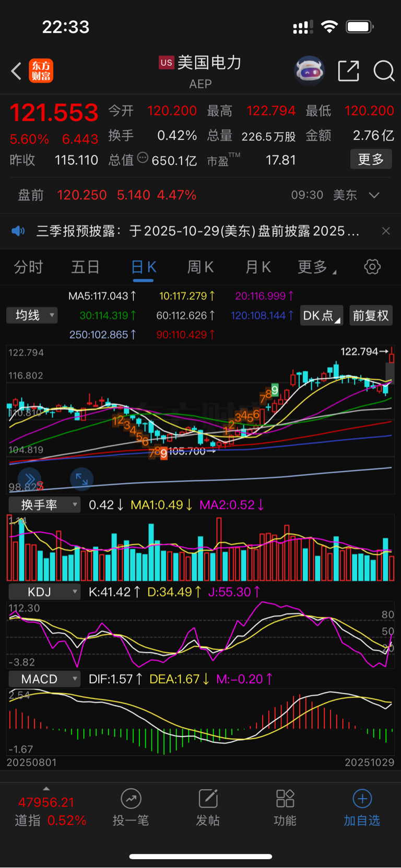The height and width of the screenshot is (868, 401).
Task: Open the KDJ indicator dropdown
Action: click(45, 592)
